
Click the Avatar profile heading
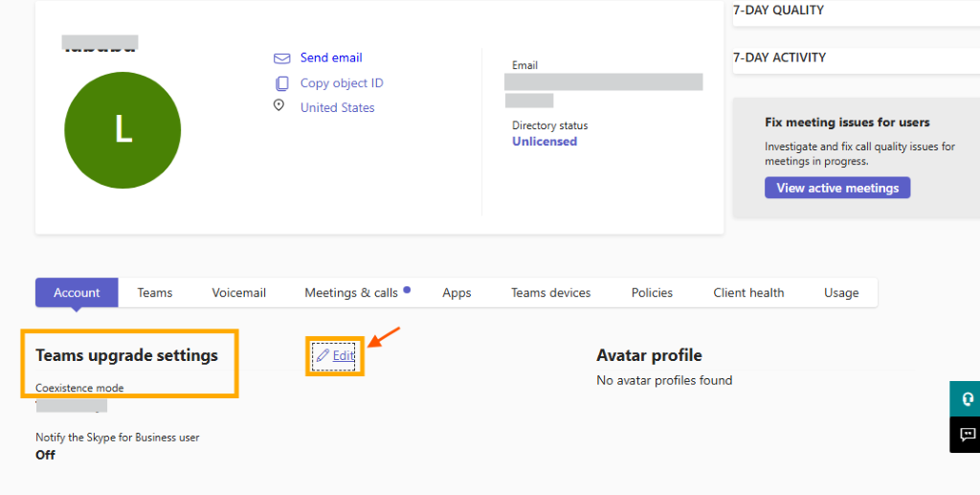650,355
